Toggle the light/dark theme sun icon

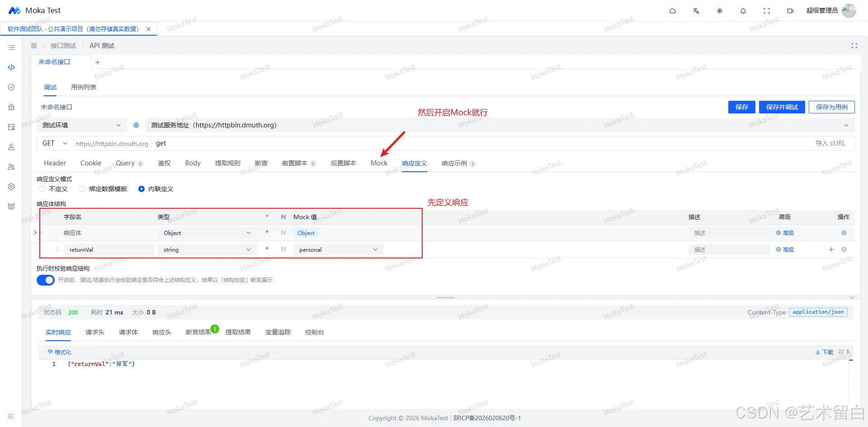click(x=720, y=11)
